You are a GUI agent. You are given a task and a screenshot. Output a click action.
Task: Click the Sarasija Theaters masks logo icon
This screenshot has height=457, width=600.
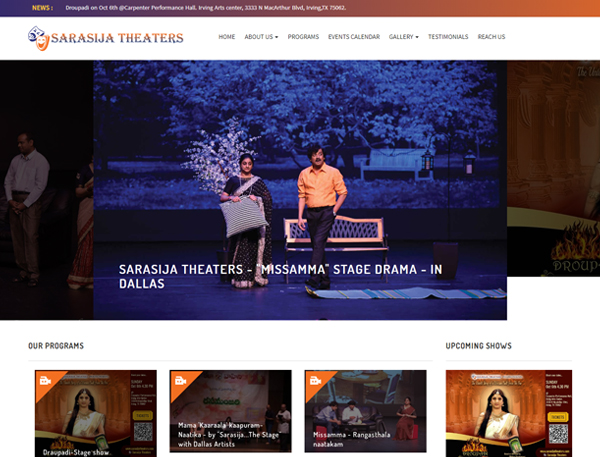39,38
